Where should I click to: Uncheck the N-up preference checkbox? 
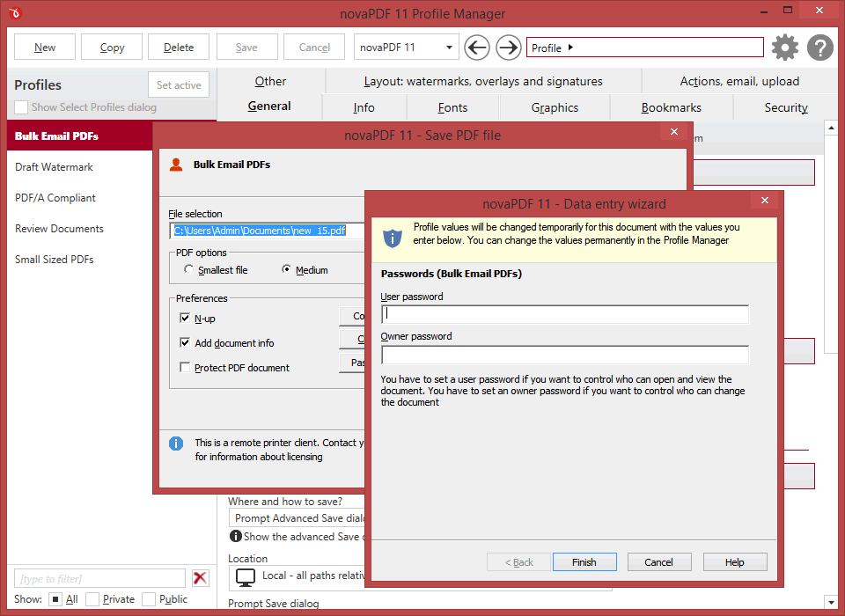185,318
